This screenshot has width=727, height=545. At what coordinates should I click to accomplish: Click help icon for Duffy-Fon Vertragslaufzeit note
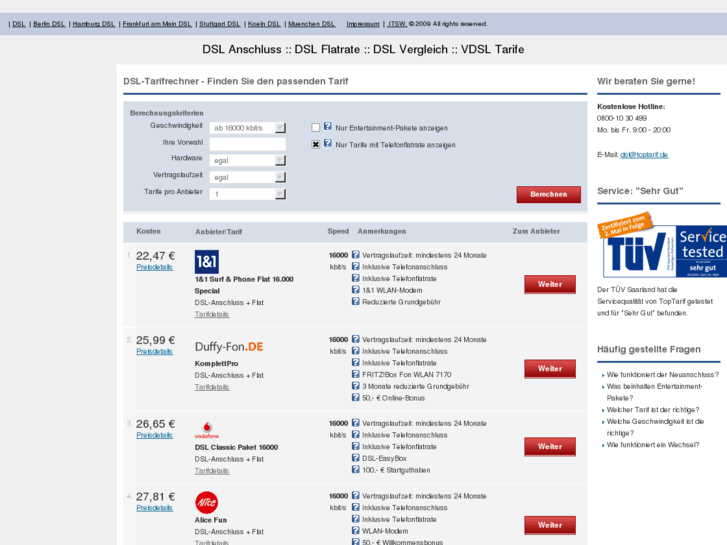click(356, 339)
